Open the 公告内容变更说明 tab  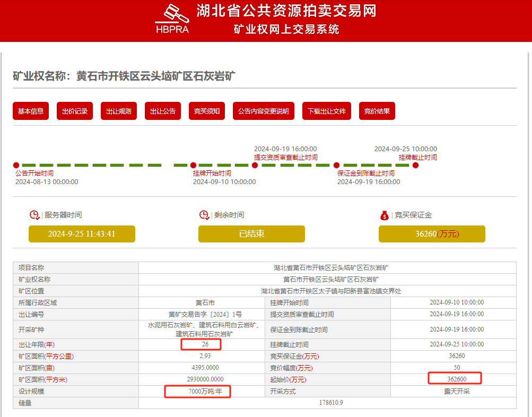[263, 111]
